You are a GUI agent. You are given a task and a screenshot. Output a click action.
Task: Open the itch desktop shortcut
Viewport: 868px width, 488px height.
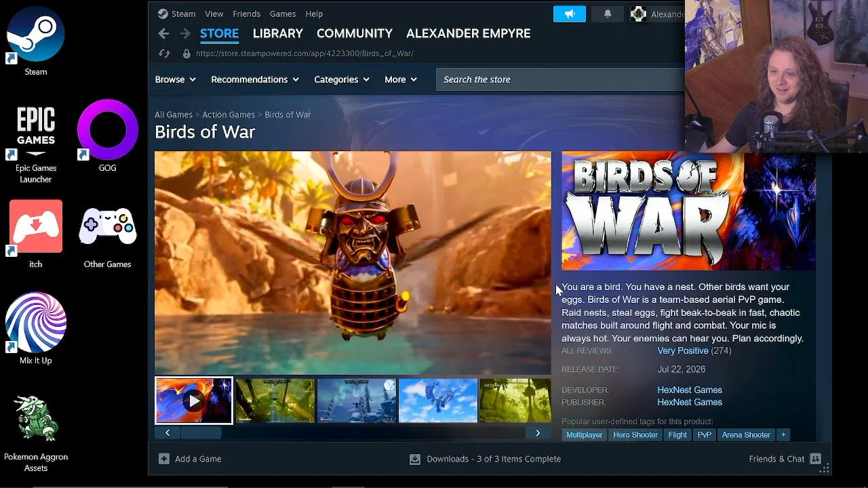36,234
